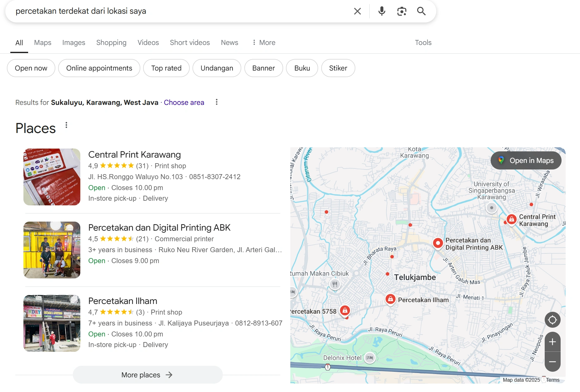Screen dimensions: 580x392
Task: Click the arrow on More places
Action: [169, 375]
